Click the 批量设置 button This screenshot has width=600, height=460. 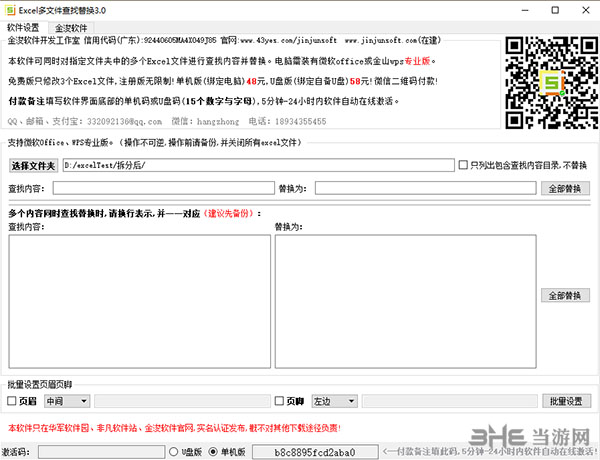(x=566, y=401)
